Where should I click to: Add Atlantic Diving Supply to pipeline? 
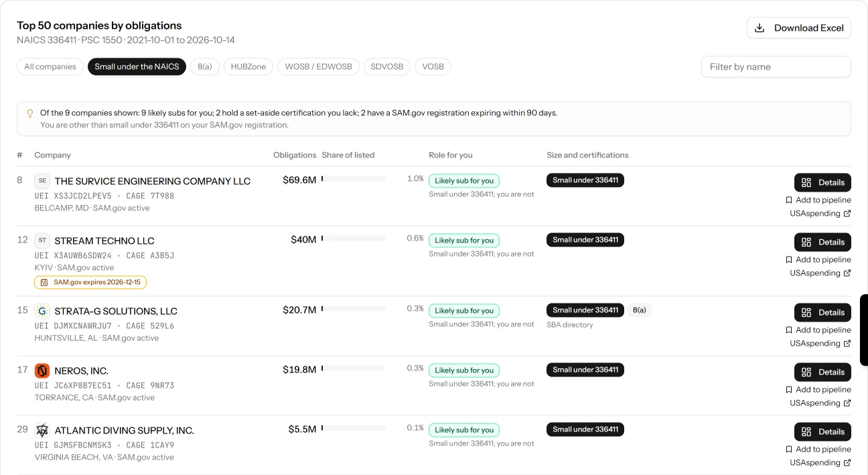point(818,450)
